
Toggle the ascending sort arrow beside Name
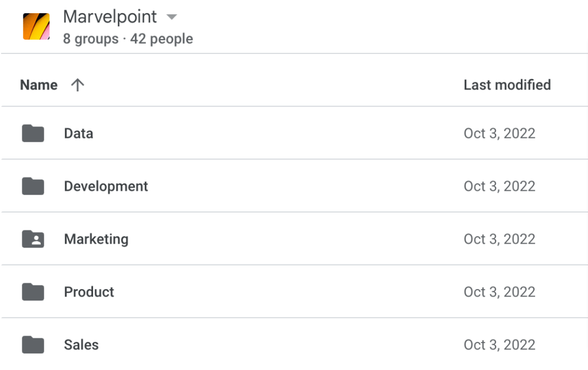tap(78, 85)
